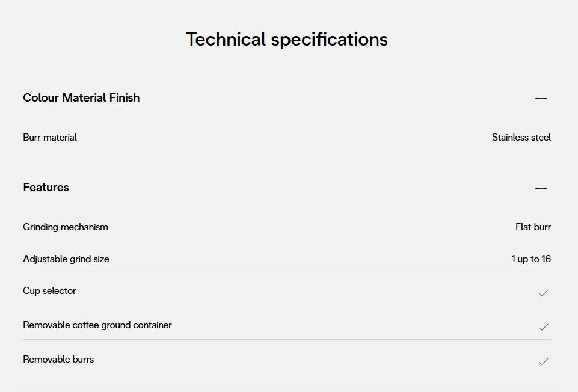Collapse the Features section minus icon

click(x=541, y=188)
